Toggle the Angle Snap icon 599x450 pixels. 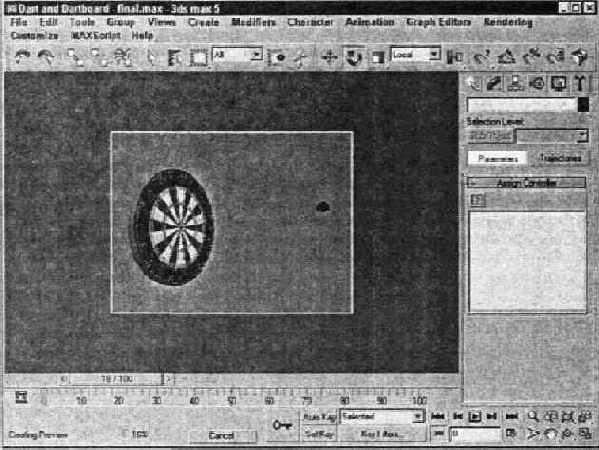coord(506,57)
